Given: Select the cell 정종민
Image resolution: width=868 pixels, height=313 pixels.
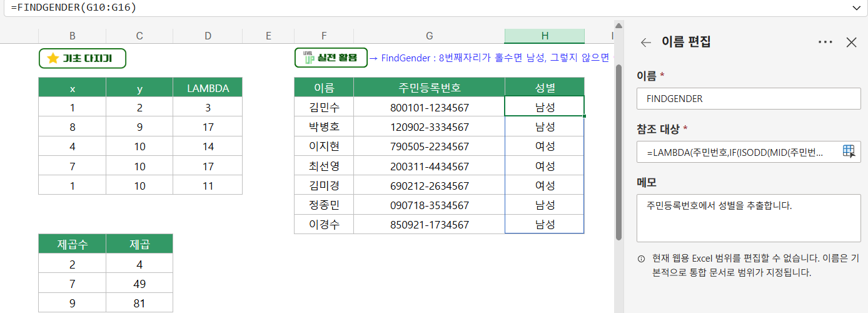Looking at the screenshot, I should click(324, 205).
